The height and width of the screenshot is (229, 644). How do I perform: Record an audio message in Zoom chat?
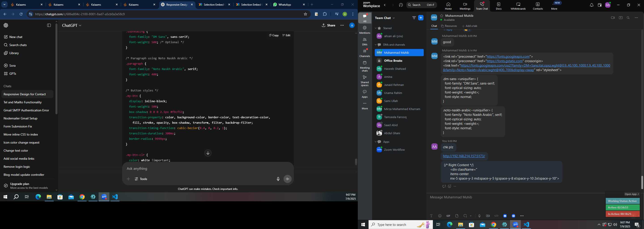pyautogui.click(x=479, y=216)
